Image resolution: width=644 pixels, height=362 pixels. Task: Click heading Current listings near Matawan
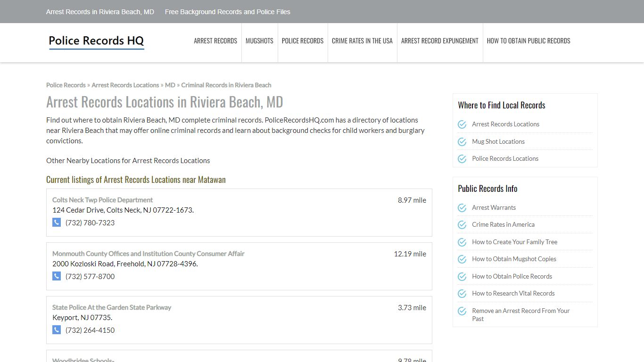click(x=136, y=180)
